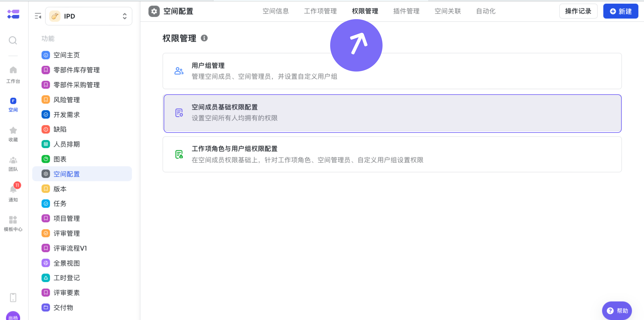Switch to the 插件管理 tab
This screenshot has width=644, height=320.
pos(406,11)
